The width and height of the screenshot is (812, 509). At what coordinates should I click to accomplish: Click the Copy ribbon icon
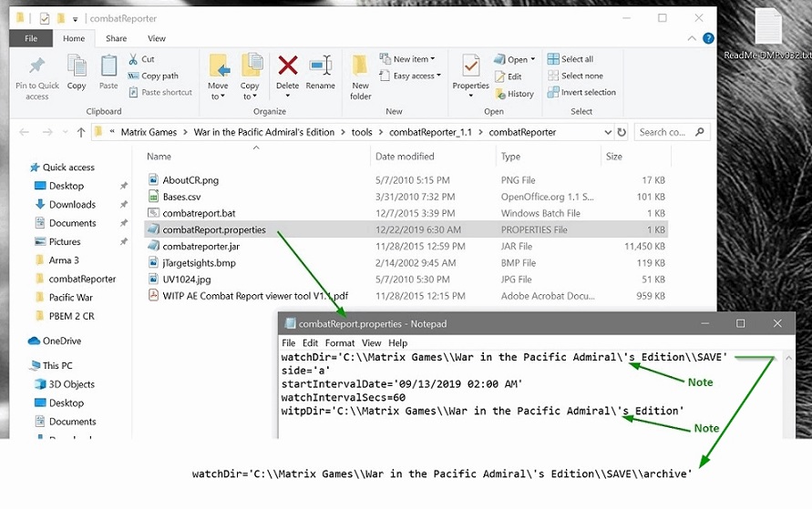[x=77, y=66]
